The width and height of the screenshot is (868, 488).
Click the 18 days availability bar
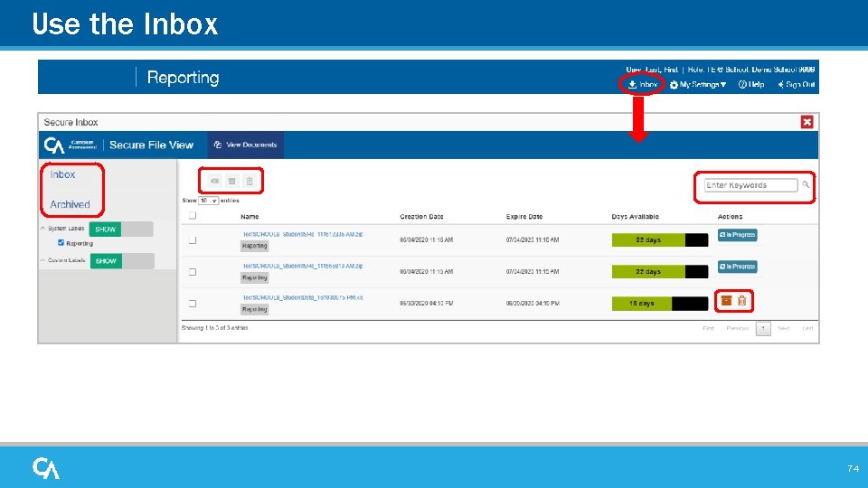point(660,304)
